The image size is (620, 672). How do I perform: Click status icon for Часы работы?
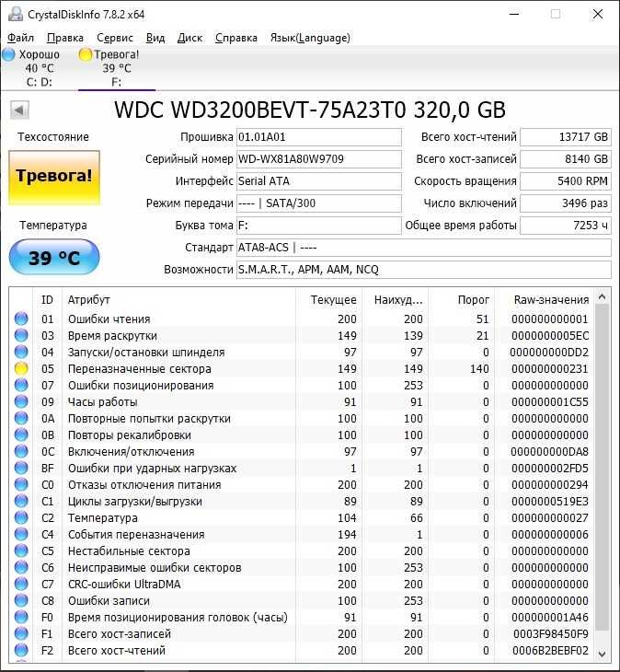point(21,401)
